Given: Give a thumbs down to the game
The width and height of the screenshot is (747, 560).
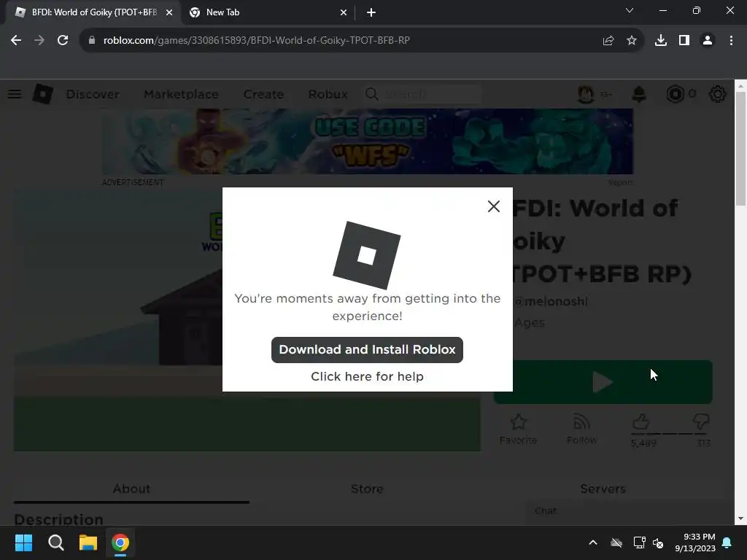Looking at the screenshot, I should 700,421.
